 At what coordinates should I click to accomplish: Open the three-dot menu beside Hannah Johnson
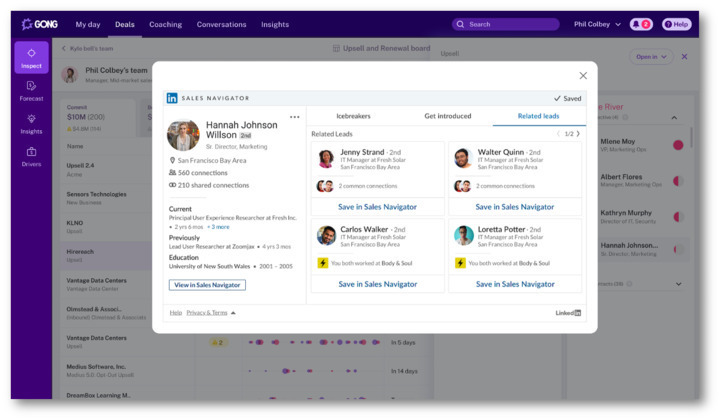pyautogui.click(x=294, y=117)
